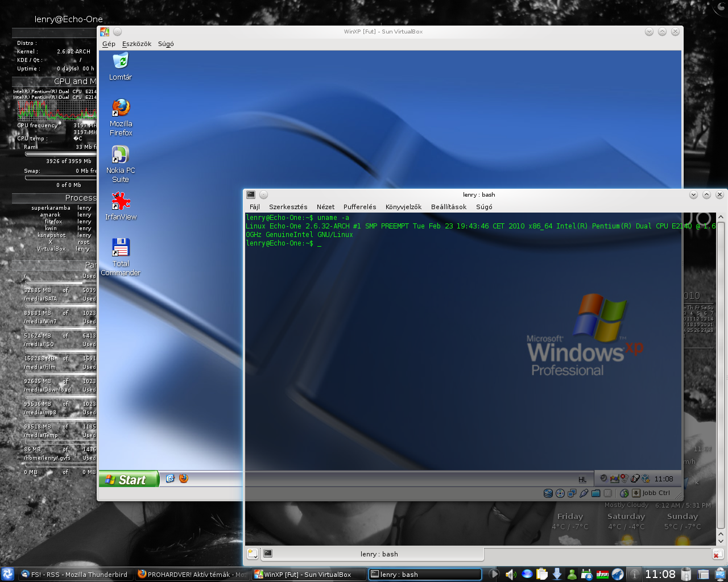Viewport: 728px width, 582px height.
Task: Click the VirtualBox mouse integration status icon
Action: point(624,493)
